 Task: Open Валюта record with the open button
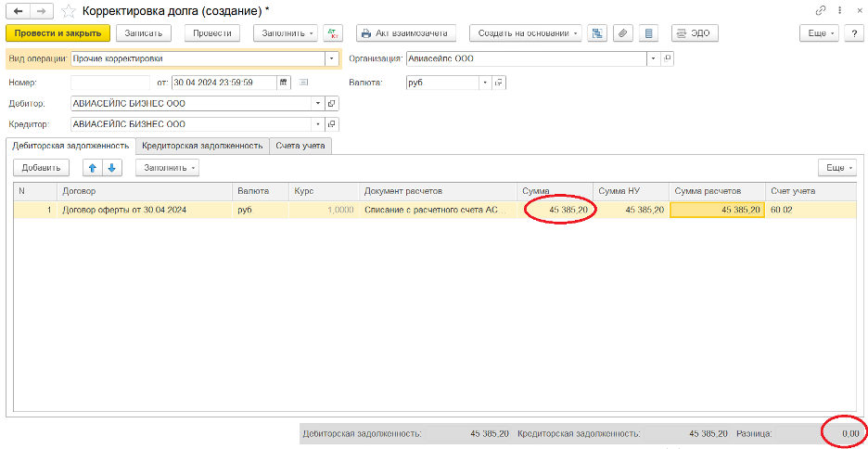point(499,83)
